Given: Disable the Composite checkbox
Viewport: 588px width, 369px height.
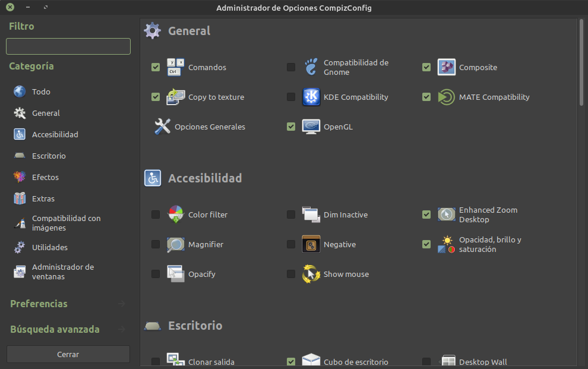Looking at the screenshot, I should click(426, 67).
